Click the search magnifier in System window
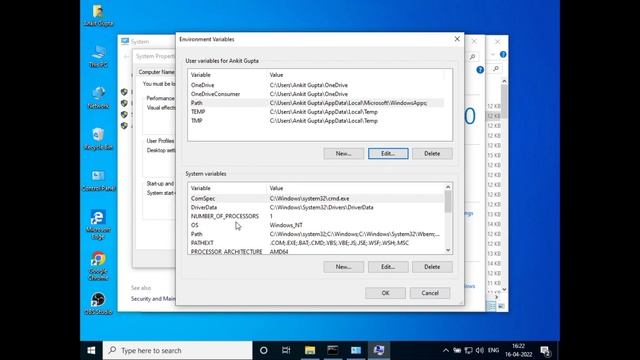 [x=472, y=57]
